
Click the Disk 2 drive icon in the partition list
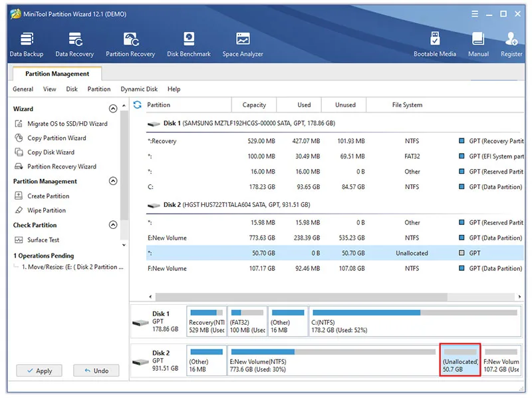[154, 206]
